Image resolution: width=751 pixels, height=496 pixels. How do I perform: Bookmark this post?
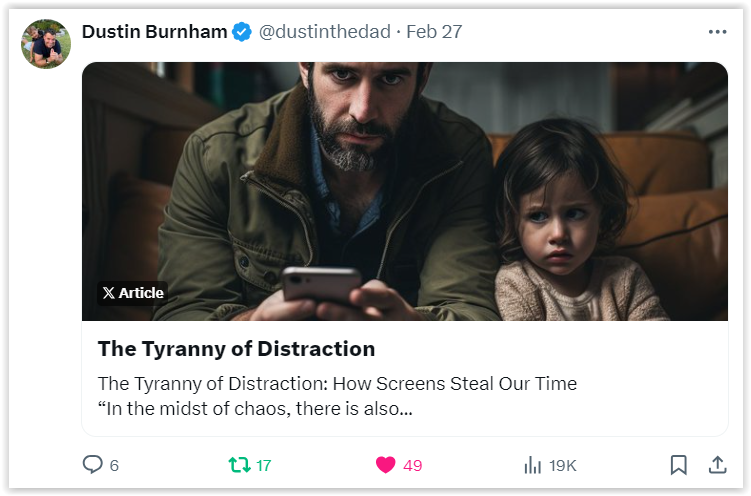(x=678, y=465)
